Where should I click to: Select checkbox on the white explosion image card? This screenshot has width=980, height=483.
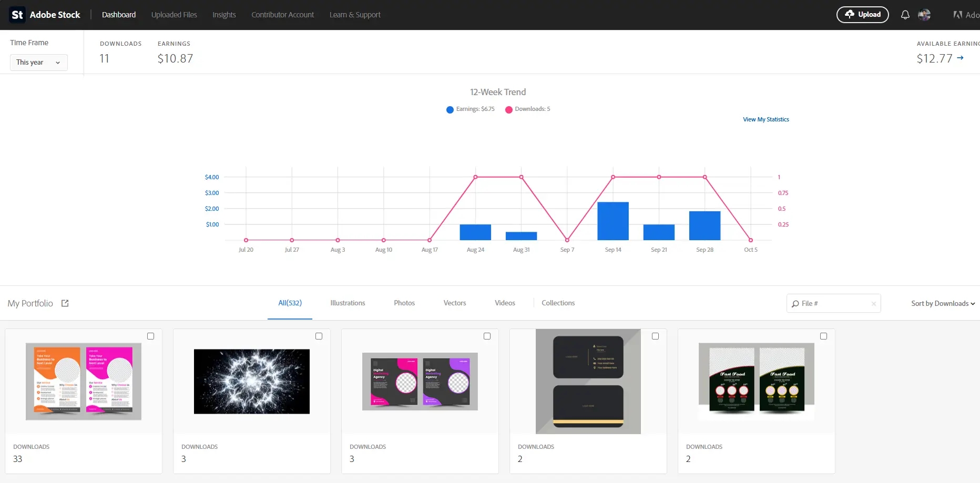tap(319, 336)
